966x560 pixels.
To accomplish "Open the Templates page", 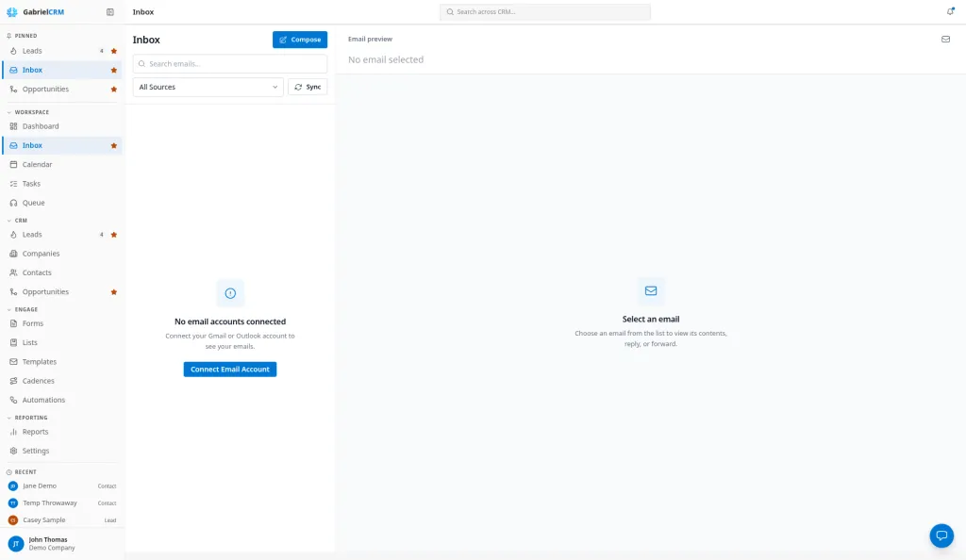I will click(61, 362).
